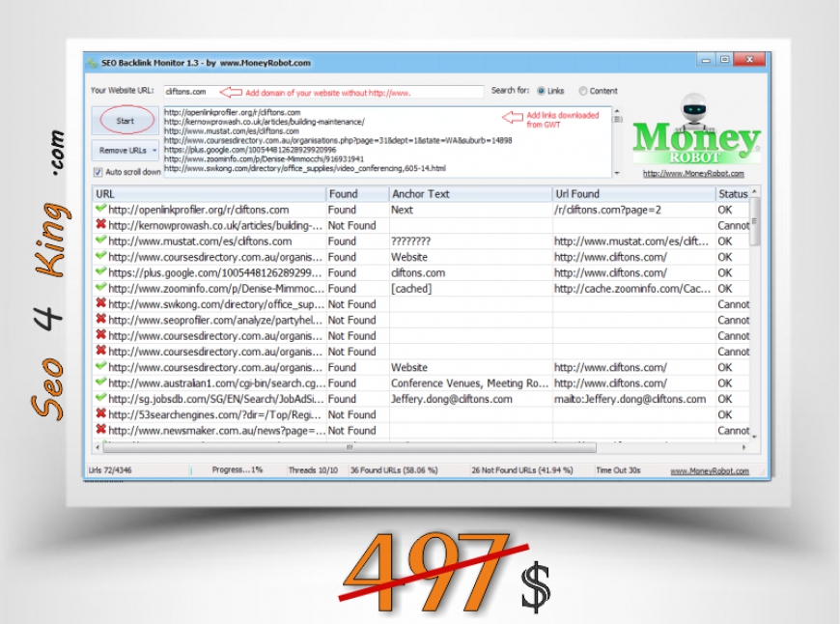Click the scroll up arrow of links list
The width and height of the screenshot is (840, 624).
point(617,111)
